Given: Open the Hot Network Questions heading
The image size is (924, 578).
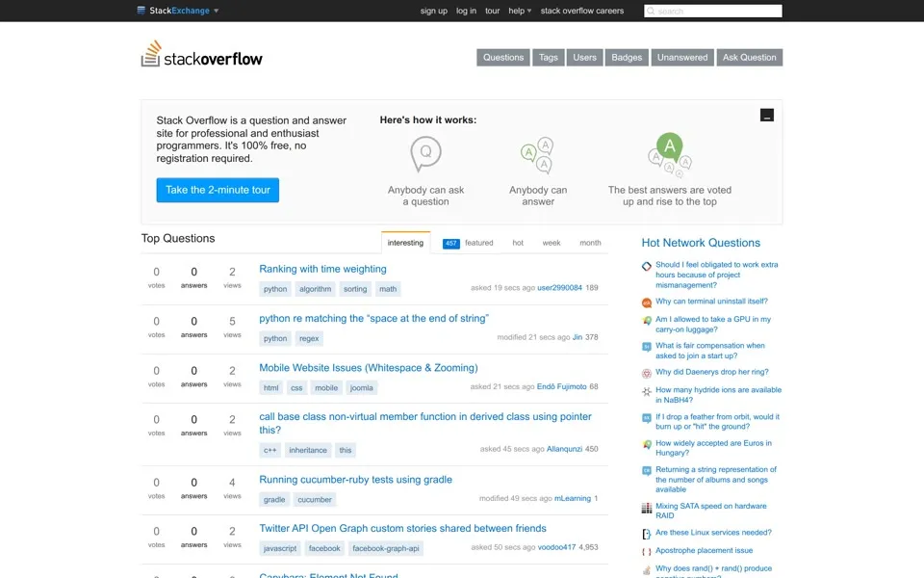Looking at the screenshot, I should pos(701,243).
